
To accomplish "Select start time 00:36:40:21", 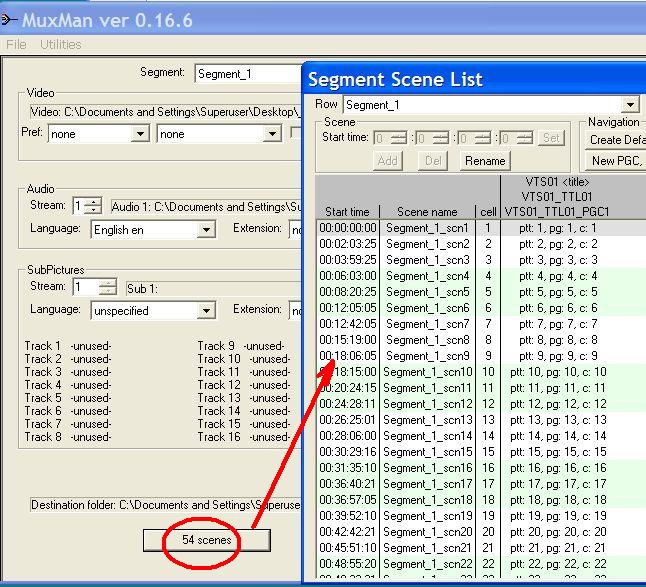I will tap(348, 484).
